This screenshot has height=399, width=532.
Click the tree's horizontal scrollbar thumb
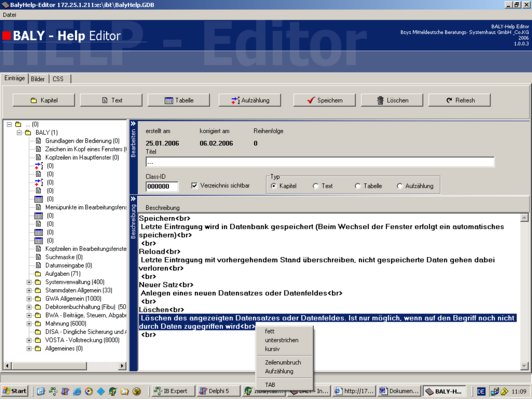(49, 366)
